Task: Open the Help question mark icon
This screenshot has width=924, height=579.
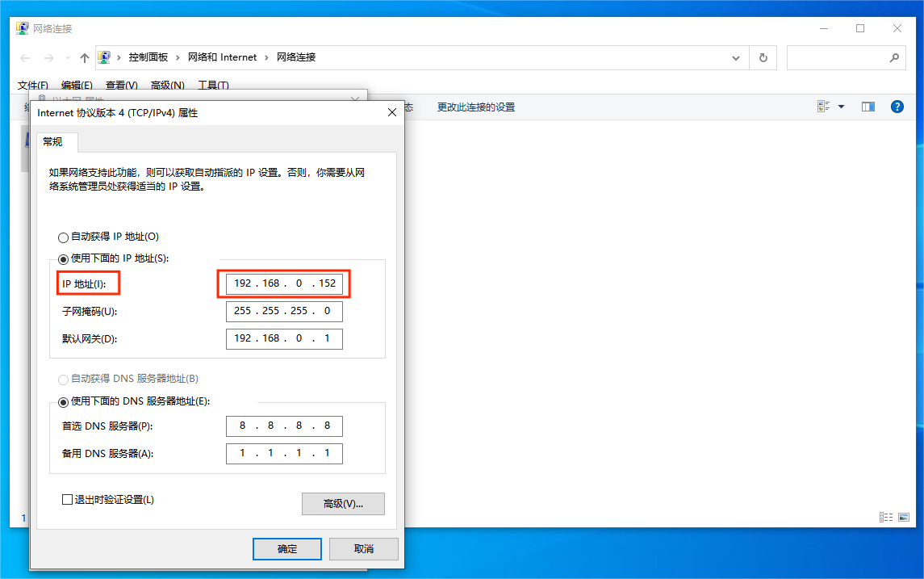Action: (897, 106)
